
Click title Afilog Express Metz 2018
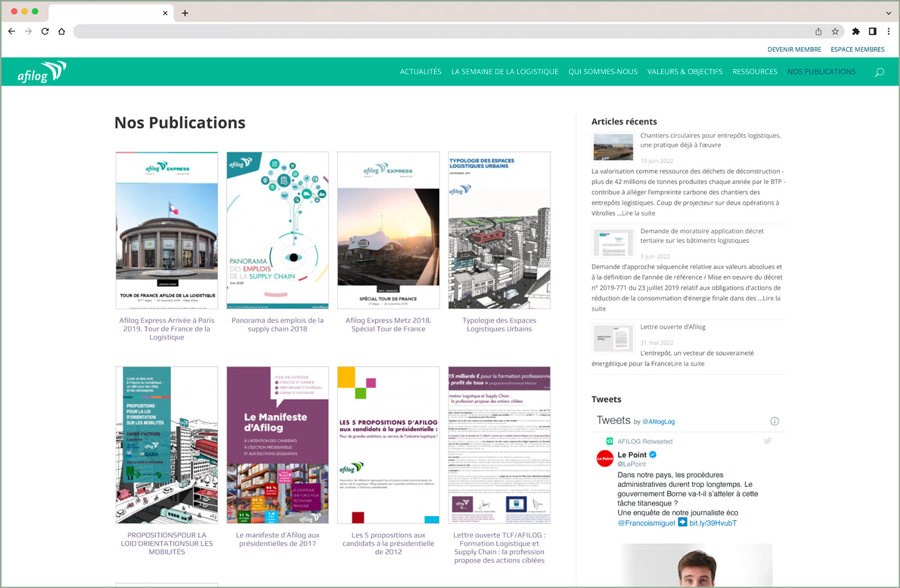pyautogui.click(x=388, y=324)
